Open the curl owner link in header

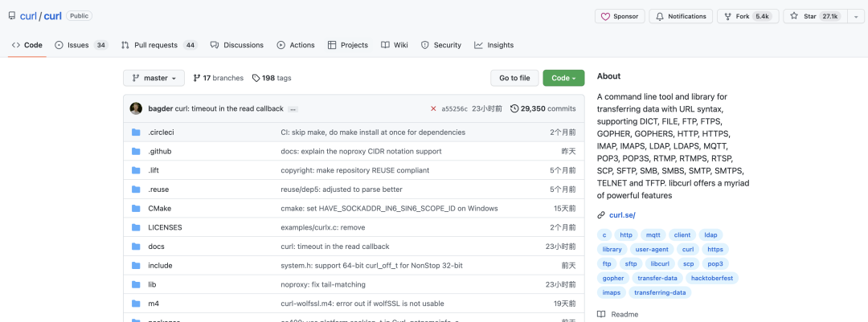[28, 16]
